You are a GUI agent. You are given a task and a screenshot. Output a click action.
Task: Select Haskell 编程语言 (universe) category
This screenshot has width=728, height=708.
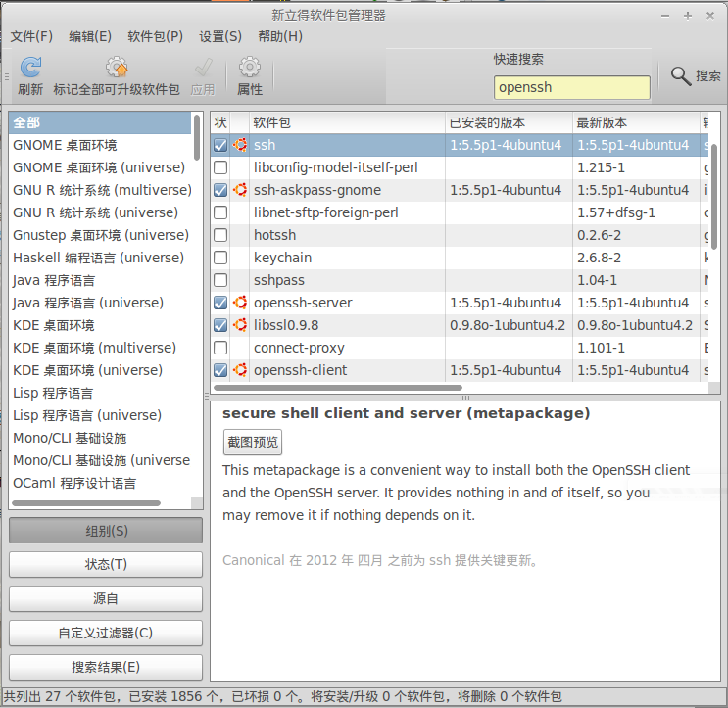point(98,258)
